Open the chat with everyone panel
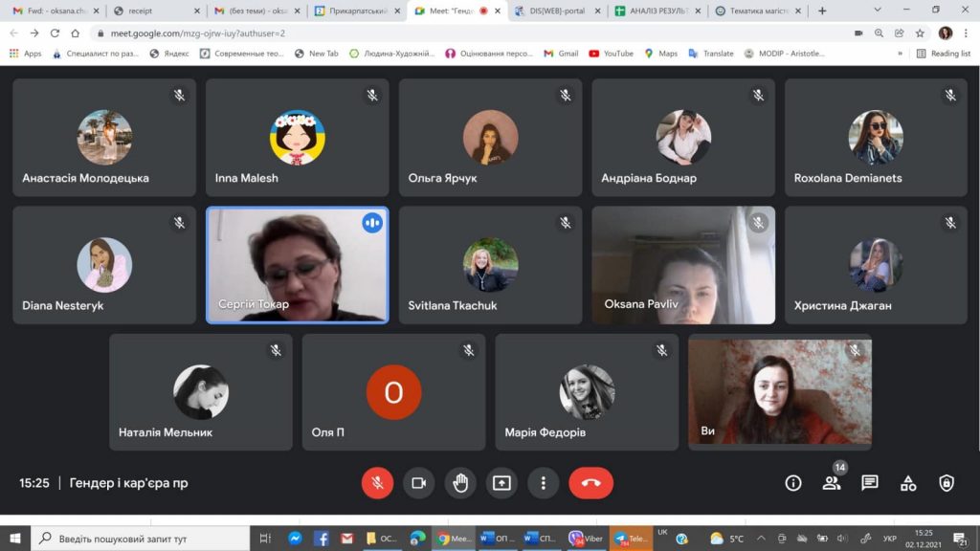 869,483
